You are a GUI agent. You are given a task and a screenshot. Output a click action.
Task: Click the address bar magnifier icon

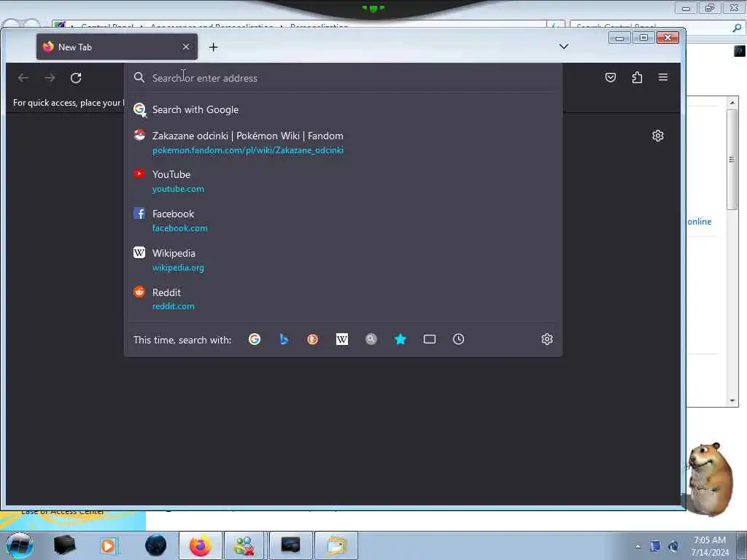[139, 77]
